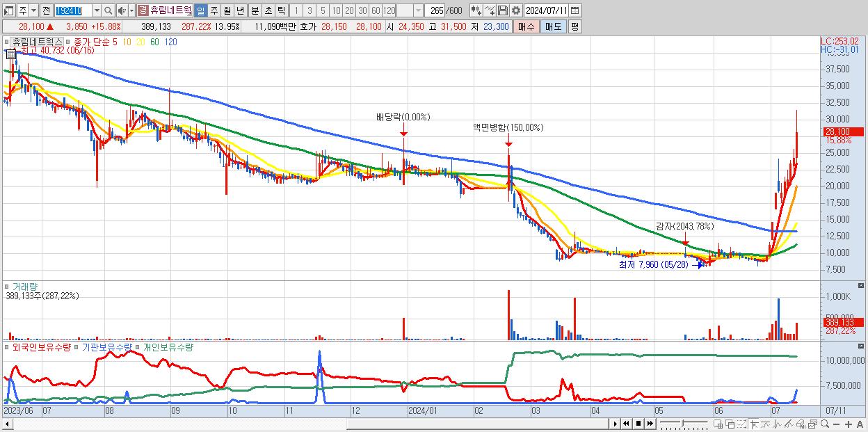Select the 30 interval preset button
868x432 pixels.
click(362, 10)
